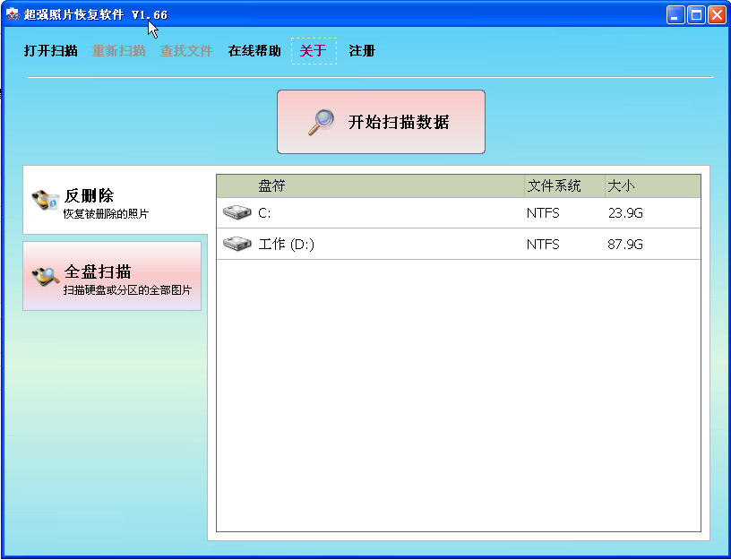Maximize the photo recovery window

pyautogui.click(x=696, y=15)
